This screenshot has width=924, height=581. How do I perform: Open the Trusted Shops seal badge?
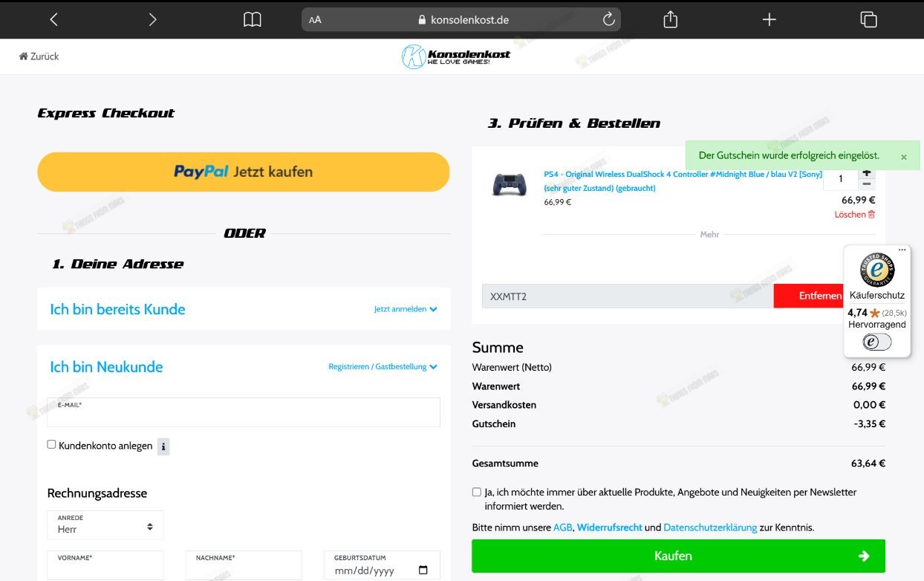coord(877,270)
